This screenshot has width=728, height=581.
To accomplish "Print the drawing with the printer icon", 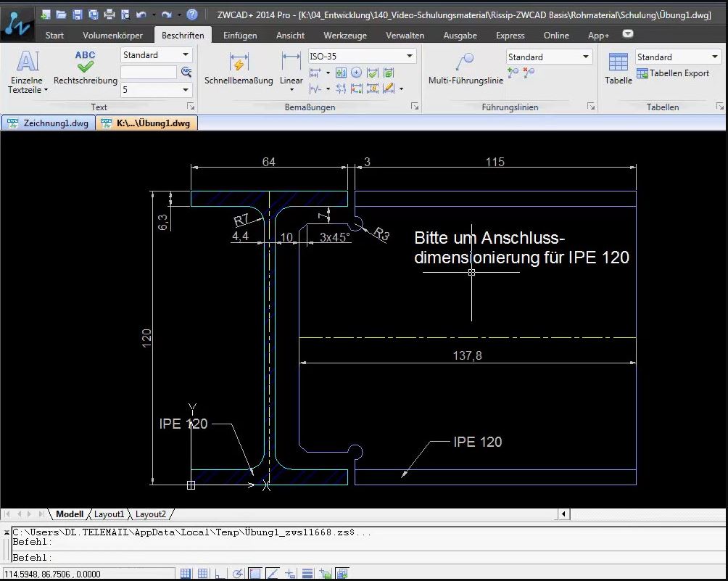I will click(x=109, y=15).
